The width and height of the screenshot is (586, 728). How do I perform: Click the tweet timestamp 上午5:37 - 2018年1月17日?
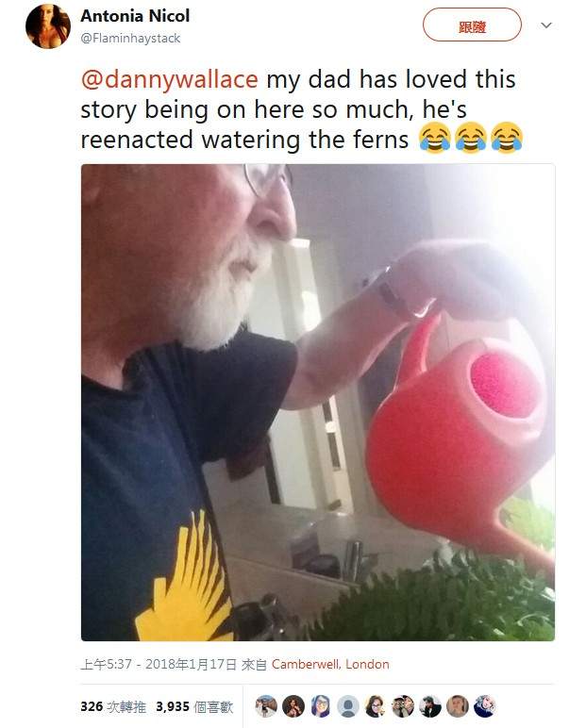(x=159, y=664)
